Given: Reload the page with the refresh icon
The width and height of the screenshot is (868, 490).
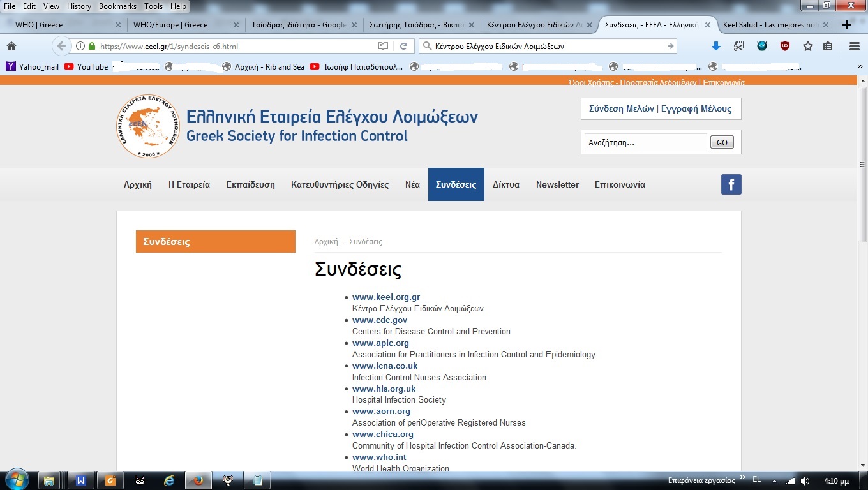Looking at the screenshot, I should pyautogui.click(x=403, y=46).
